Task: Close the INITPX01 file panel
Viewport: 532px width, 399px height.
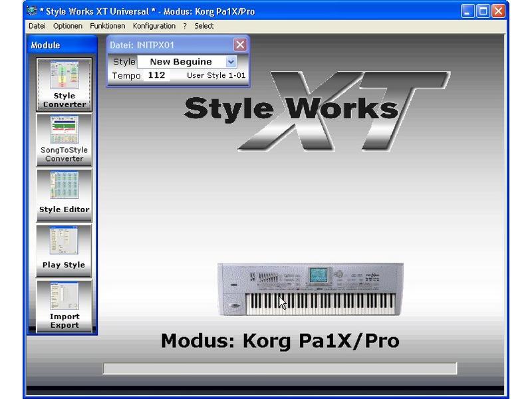Action: tap(240, 45)
